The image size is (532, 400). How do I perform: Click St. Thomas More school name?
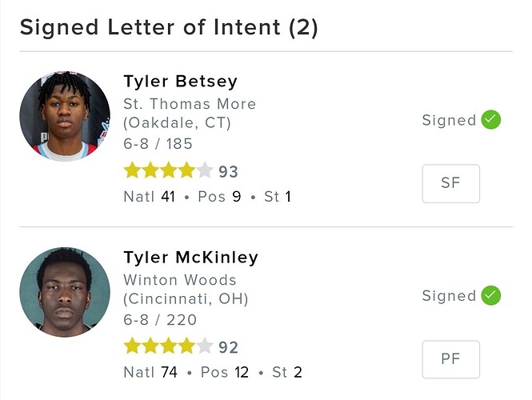click(190, 104)
